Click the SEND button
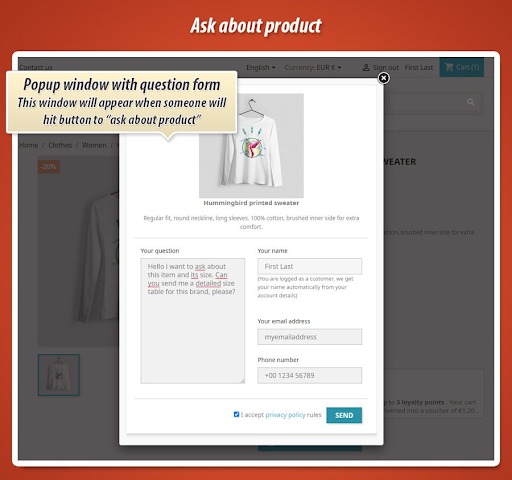Screen dimensions: 512x480 point(344,415)
